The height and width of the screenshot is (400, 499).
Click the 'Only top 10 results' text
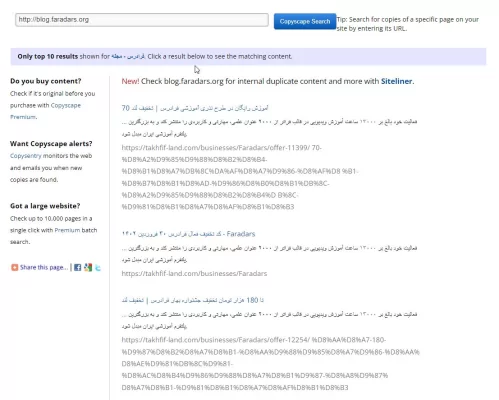pyautogui.click(x=48, y=56)
